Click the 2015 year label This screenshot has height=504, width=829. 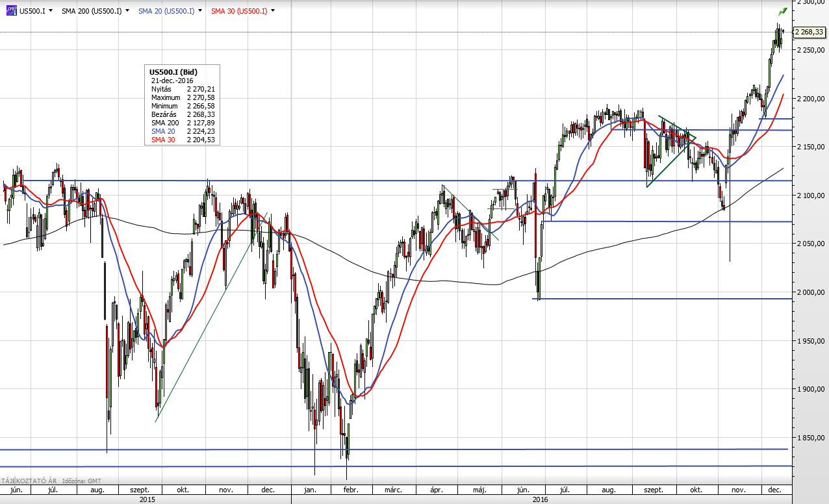[x=147, y=499]
